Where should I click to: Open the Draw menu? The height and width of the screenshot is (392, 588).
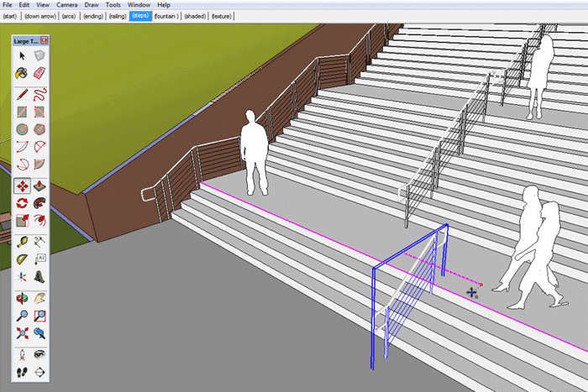(x=92, y=5)
